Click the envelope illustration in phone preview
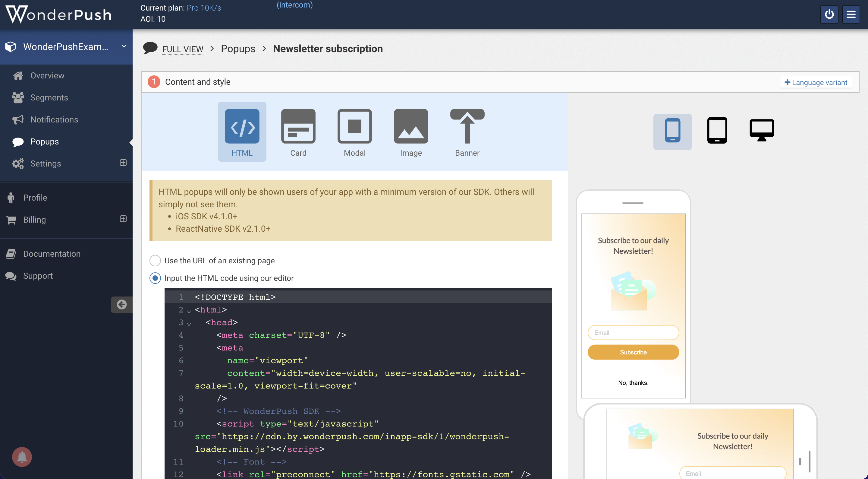The image size is (868, 479). click(x=633, y=290)
